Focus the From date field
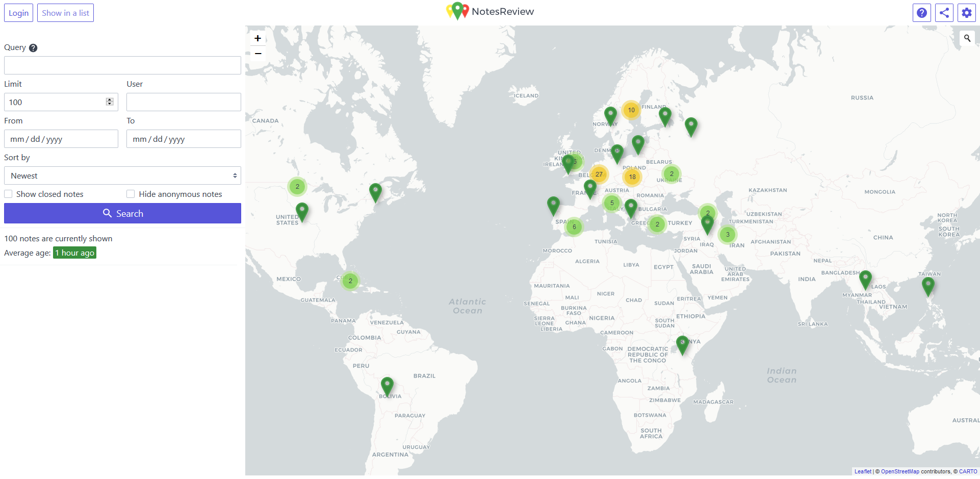The width and height of the screenshot is (980, 479). (x=61, y=139)
